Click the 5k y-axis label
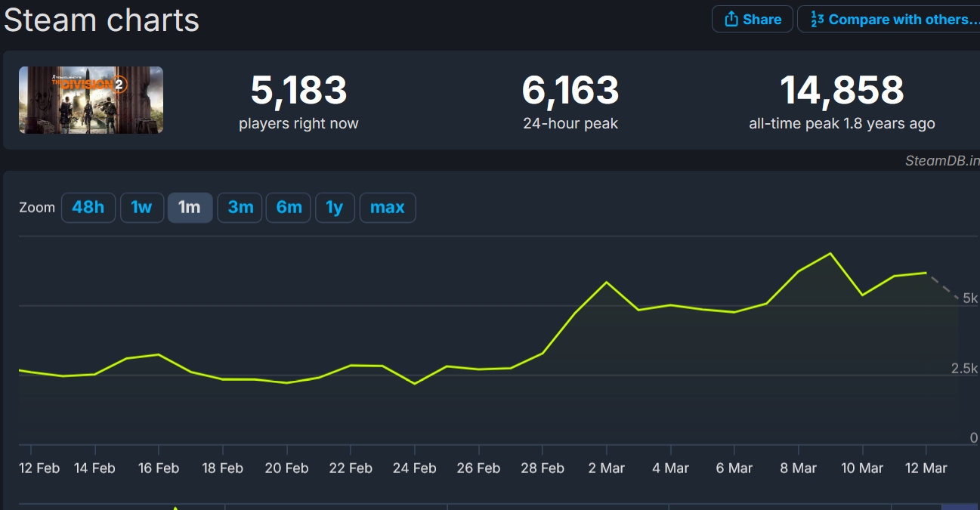 pyautogui.click(x=970, y=298)
